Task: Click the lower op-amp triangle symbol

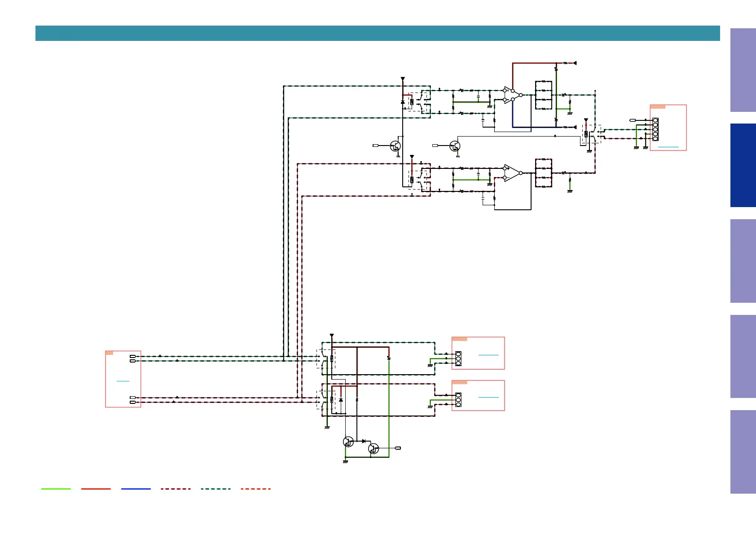Action: pyautogui.click(x=512, y=173)
